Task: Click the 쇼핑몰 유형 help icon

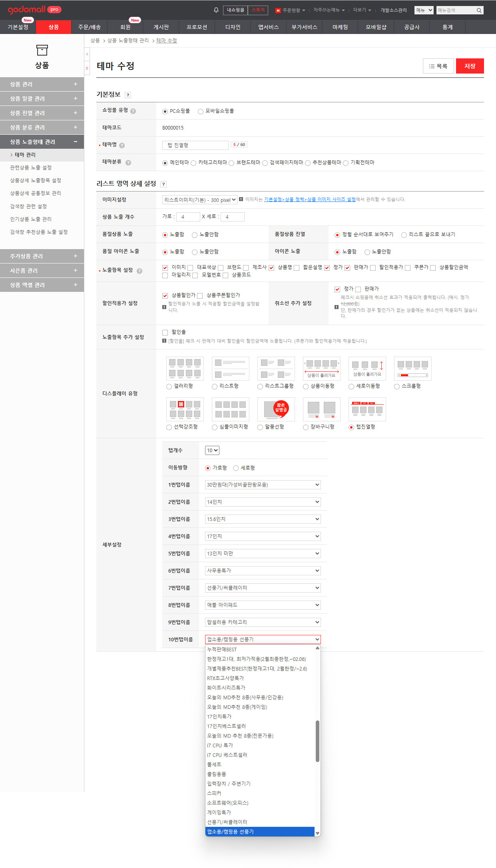Action: coord(133,111)
